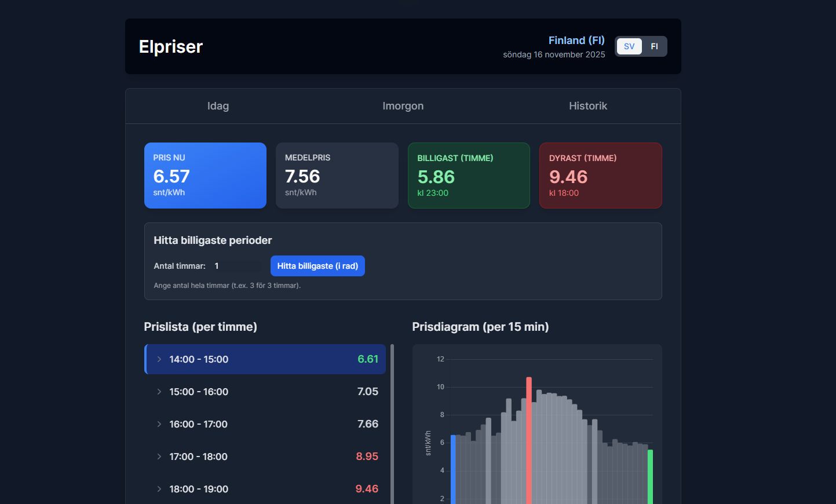The image size is (836, 504).
Task: Switch to the Historik tab
Action: click(x=587, y=106)
